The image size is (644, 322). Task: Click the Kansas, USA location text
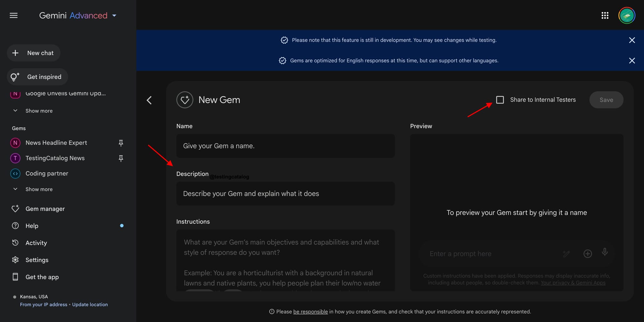(34, 297)
